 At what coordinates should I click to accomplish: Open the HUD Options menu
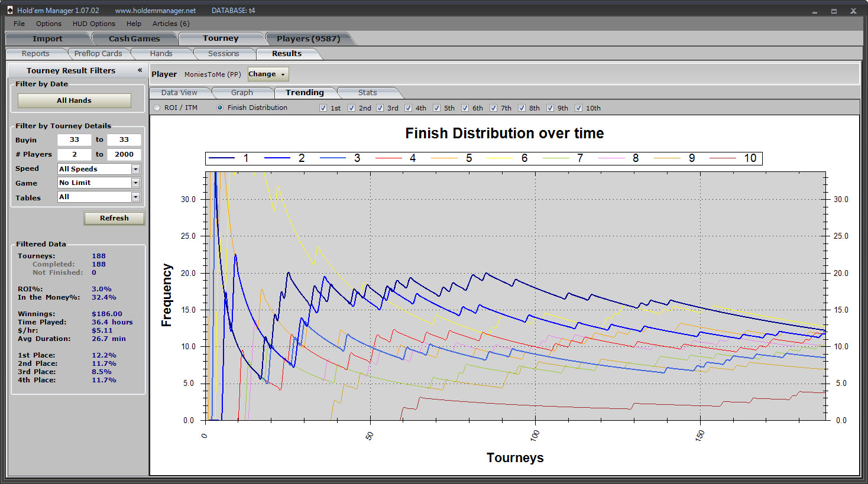(x=93, y=24)
